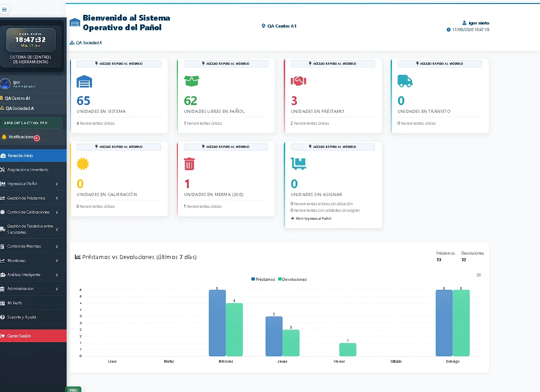The width and height of the screenshot is (540, 392).
Task: Expand the Ingresos al Pañol submenu chevron
Action: (x=57, y=184)
